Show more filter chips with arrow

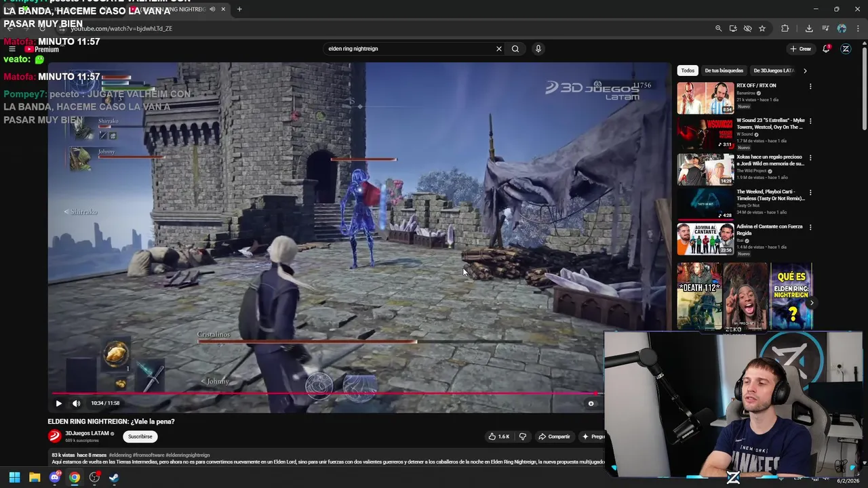coord(805,70)
